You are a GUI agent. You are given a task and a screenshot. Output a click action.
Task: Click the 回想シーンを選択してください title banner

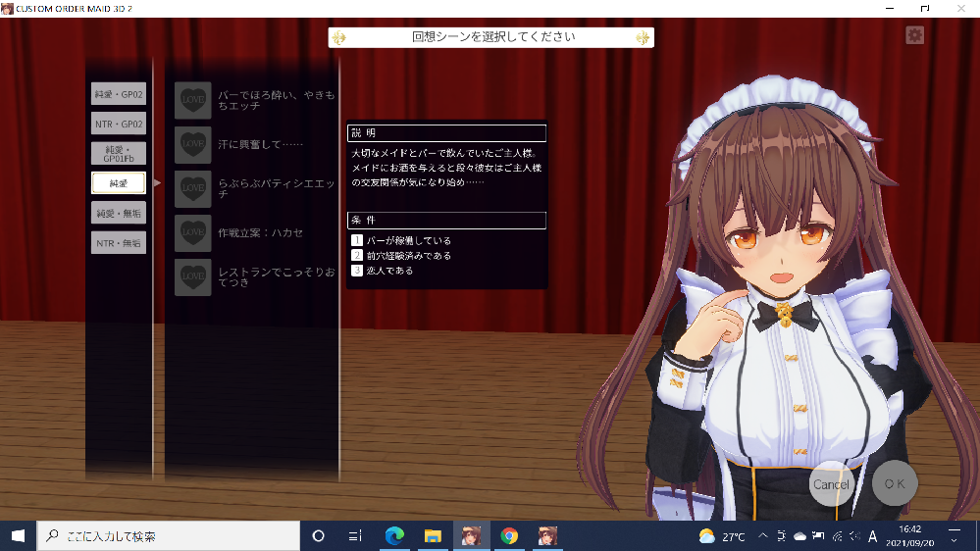tap(491, 37)
